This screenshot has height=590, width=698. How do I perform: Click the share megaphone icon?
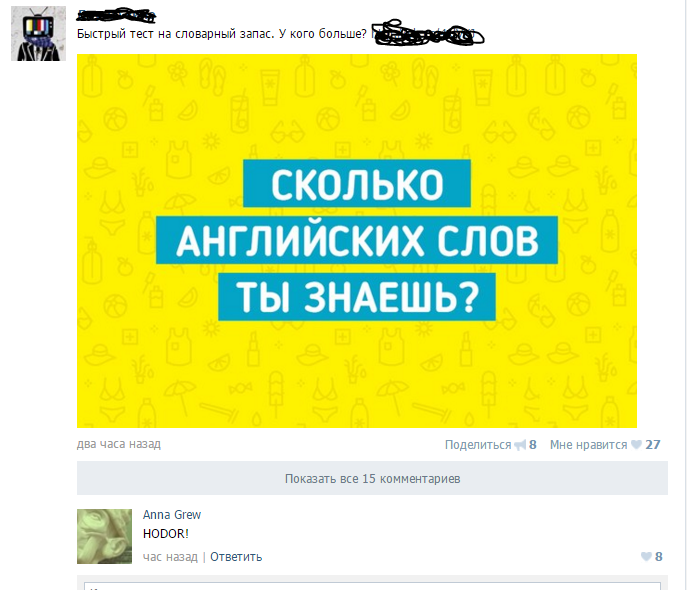tap(519, 445)
